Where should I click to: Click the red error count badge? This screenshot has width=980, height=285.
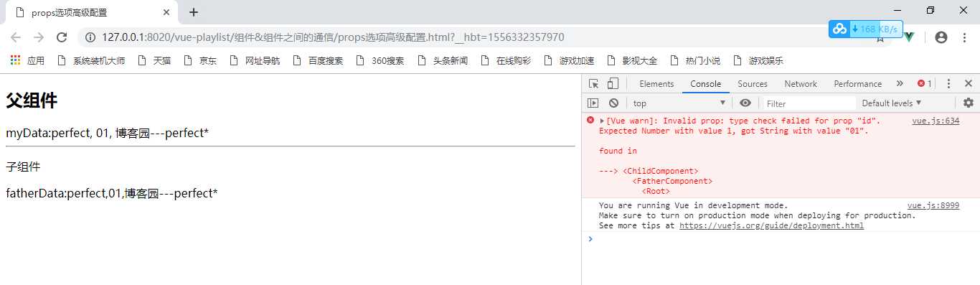pyautogui.click(x=925, y=83)
